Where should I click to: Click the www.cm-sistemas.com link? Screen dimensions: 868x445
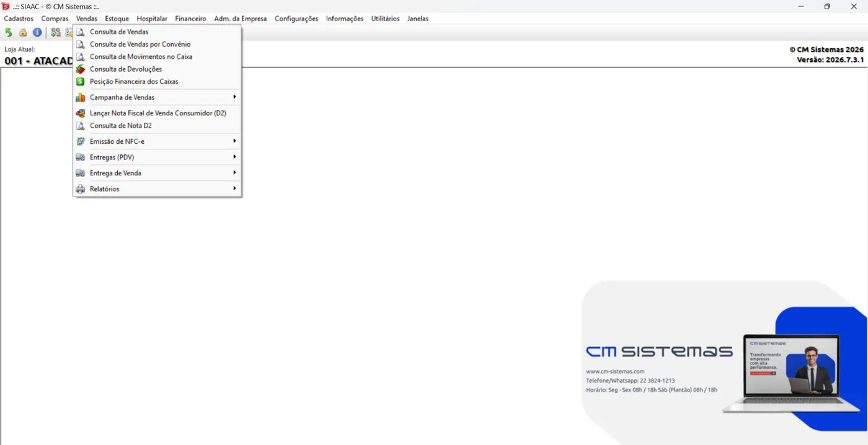[616, 371]
